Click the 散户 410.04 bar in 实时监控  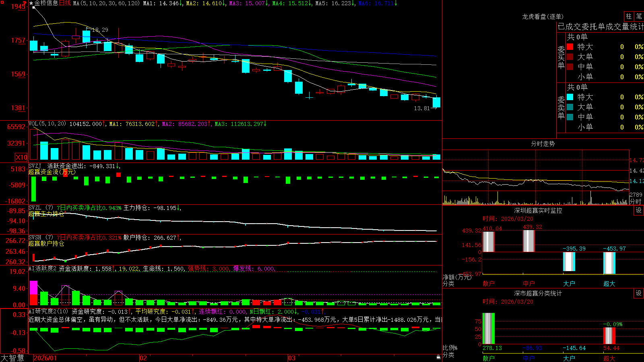[x=488, y=242]
